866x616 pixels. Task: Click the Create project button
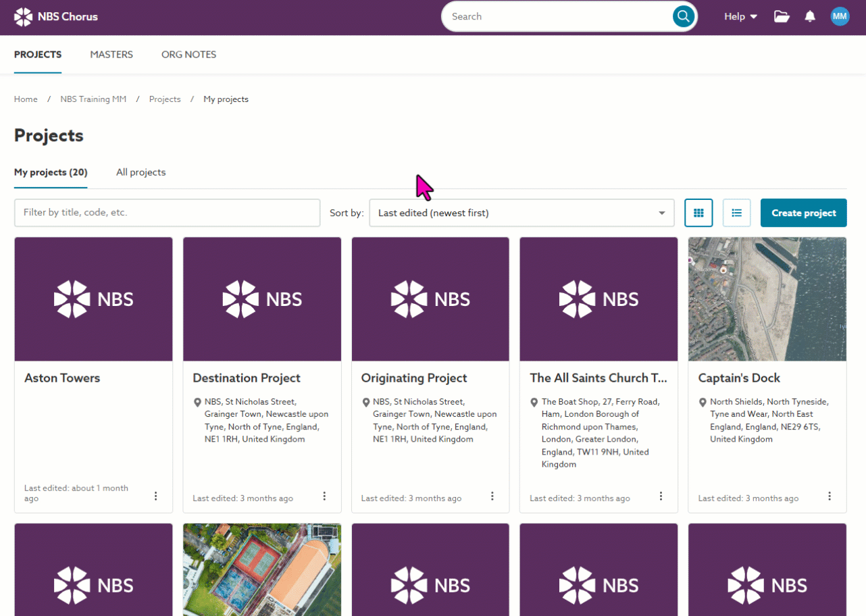tap(804, 213)
